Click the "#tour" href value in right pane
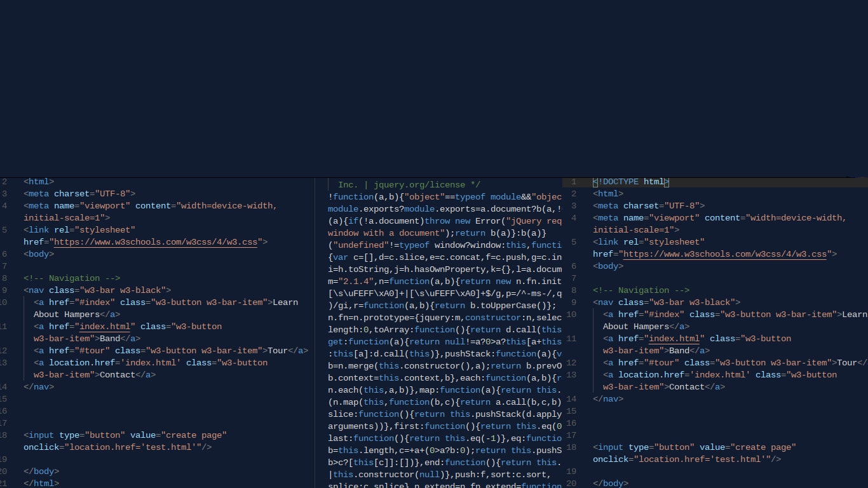Viewport: 868px width, 488px height. (661, 363)
